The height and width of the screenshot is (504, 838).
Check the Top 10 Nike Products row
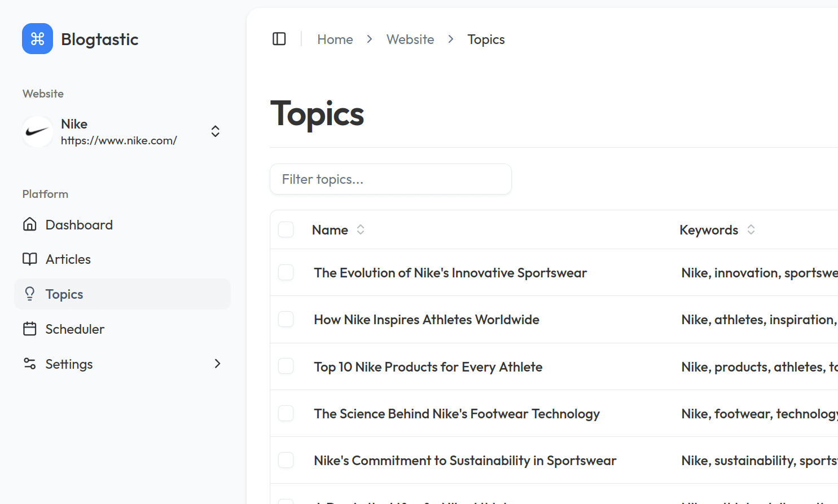(286, 366)
